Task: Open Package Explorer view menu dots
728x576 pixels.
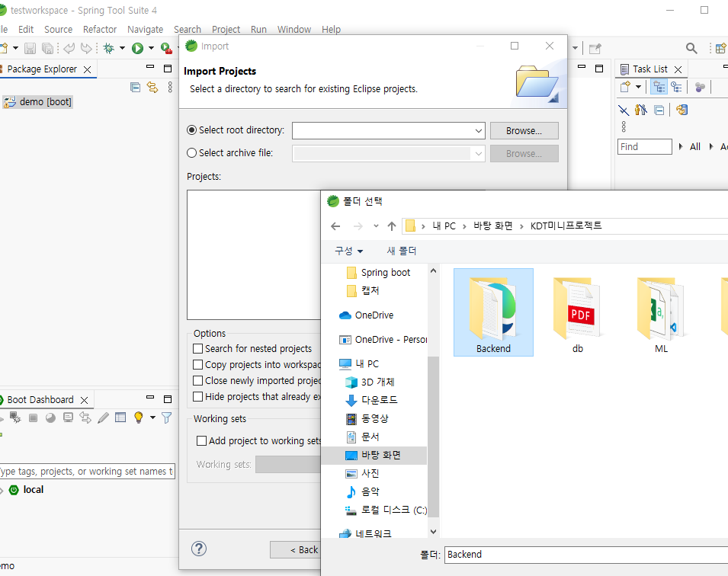Action: 170,88
